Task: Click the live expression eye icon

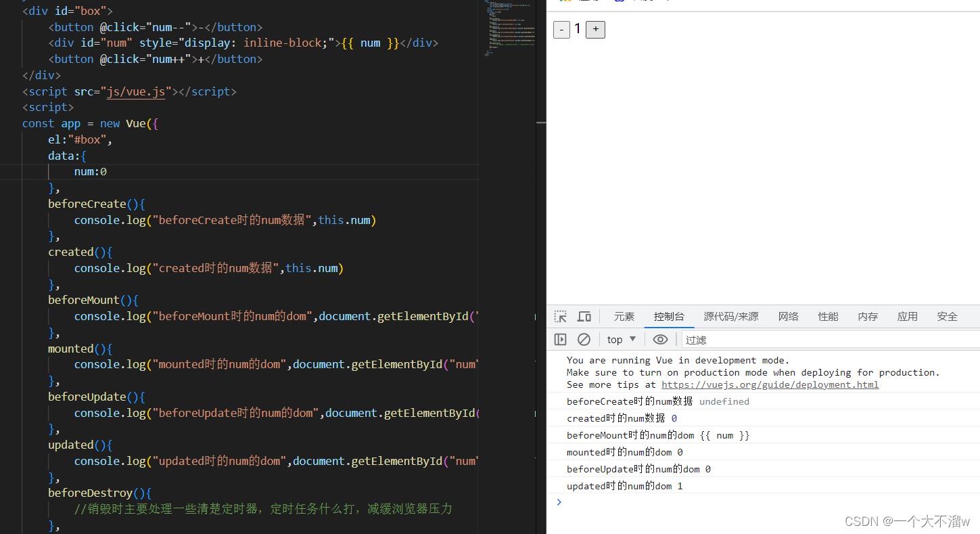Action: [x=661, y=339]
